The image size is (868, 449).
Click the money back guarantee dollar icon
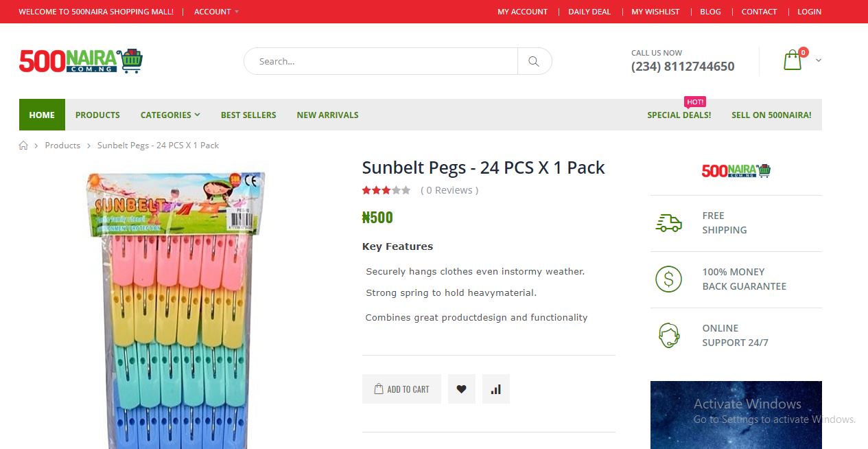click(668, 279)
